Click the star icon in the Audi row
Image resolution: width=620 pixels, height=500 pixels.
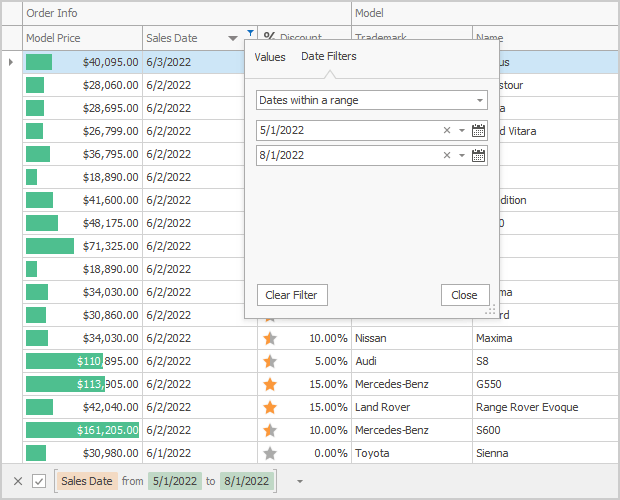pos(270,361)
